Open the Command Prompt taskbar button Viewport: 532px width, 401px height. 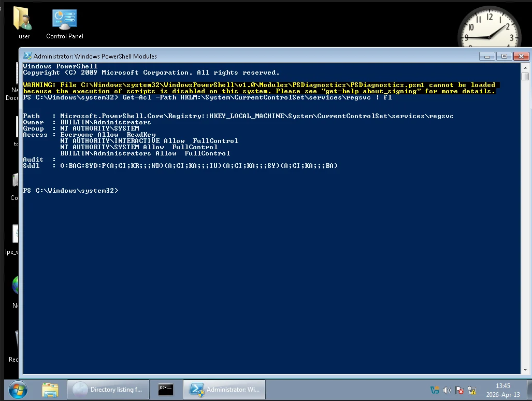[166, 390]
